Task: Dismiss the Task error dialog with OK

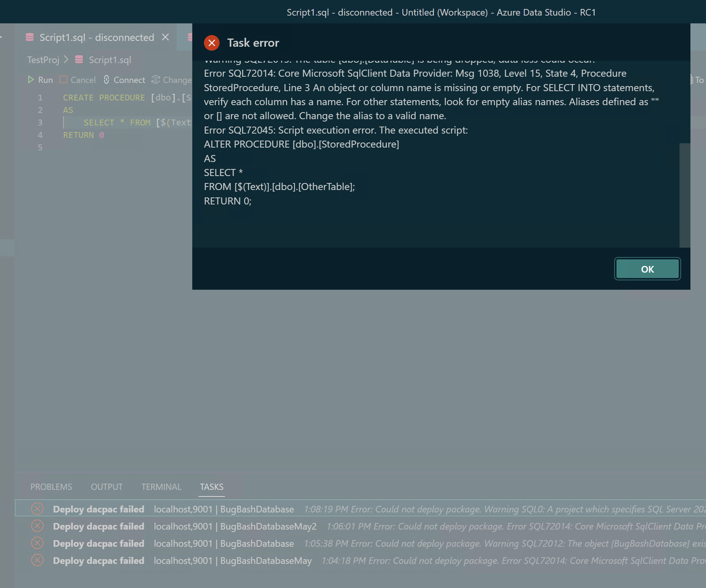Action: pyautogui.click(x=647, y=269)
